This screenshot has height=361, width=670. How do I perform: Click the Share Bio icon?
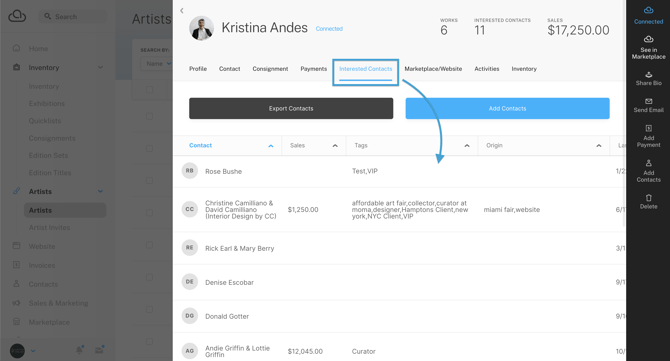[x=648, y=74]
